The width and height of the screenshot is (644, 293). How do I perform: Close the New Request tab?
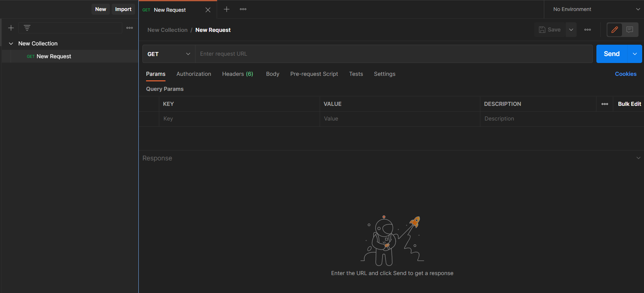tap(208, 10)
